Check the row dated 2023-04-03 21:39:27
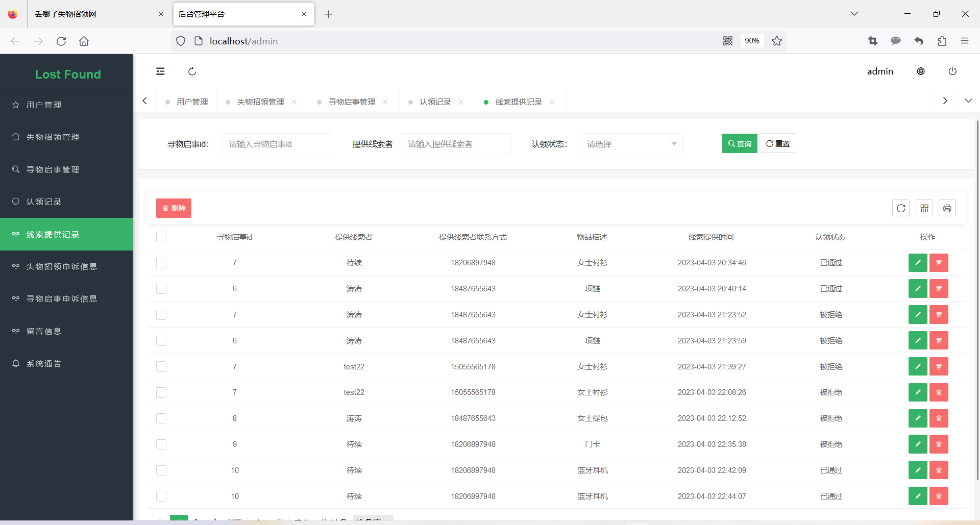The height and width of the screenshot is (525, 980). click(161, 366)
